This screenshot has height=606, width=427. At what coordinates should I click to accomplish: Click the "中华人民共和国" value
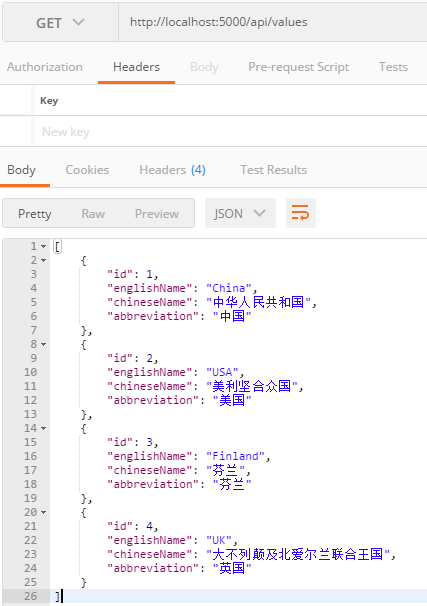coord(259,302)
